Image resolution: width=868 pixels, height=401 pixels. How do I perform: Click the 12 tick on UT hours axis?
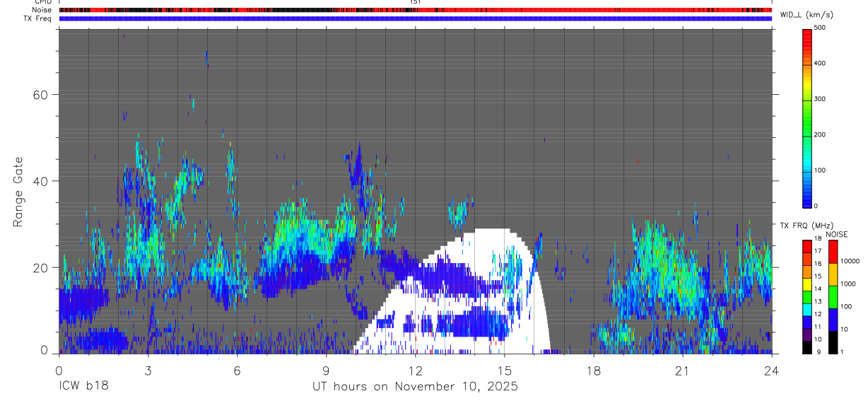click(x=415, y=370)
